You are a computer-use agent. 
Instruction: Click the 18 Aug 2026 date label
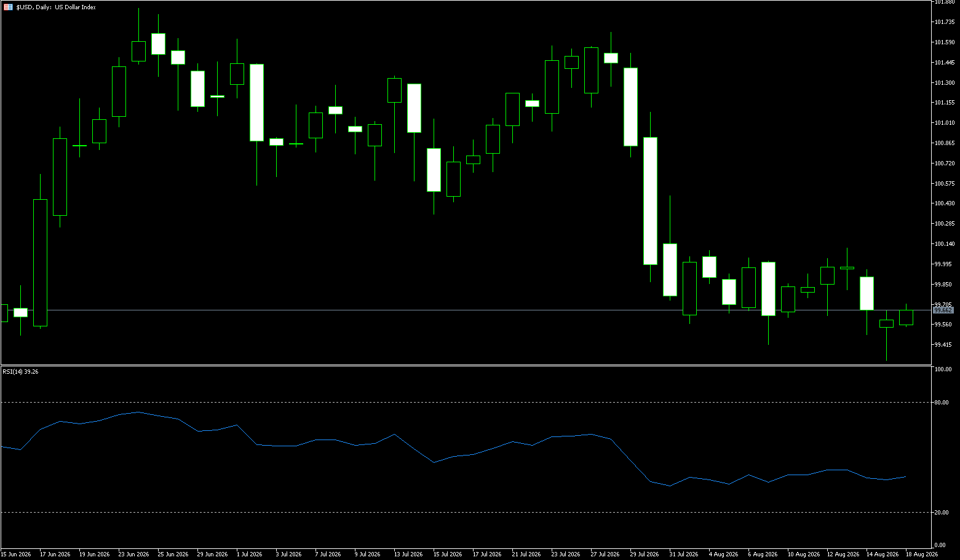(922, 554)
